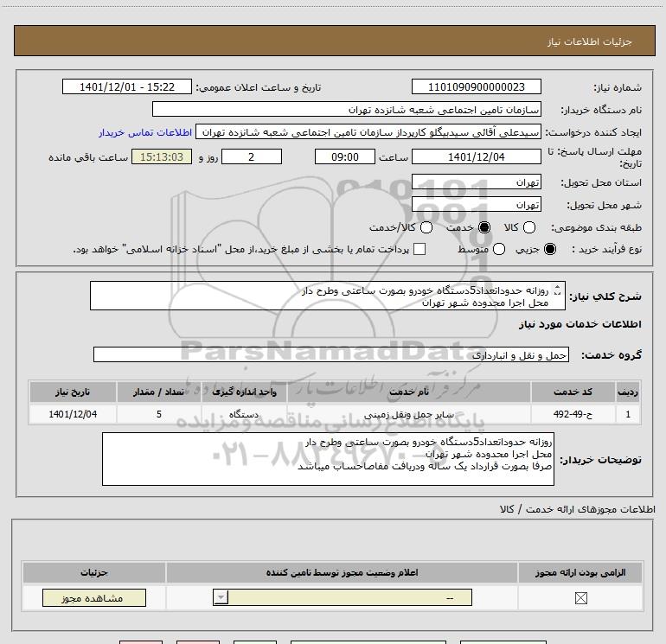Click the row number 1 cell
Screen dimensions: 666x644
(x=628, y=414)
